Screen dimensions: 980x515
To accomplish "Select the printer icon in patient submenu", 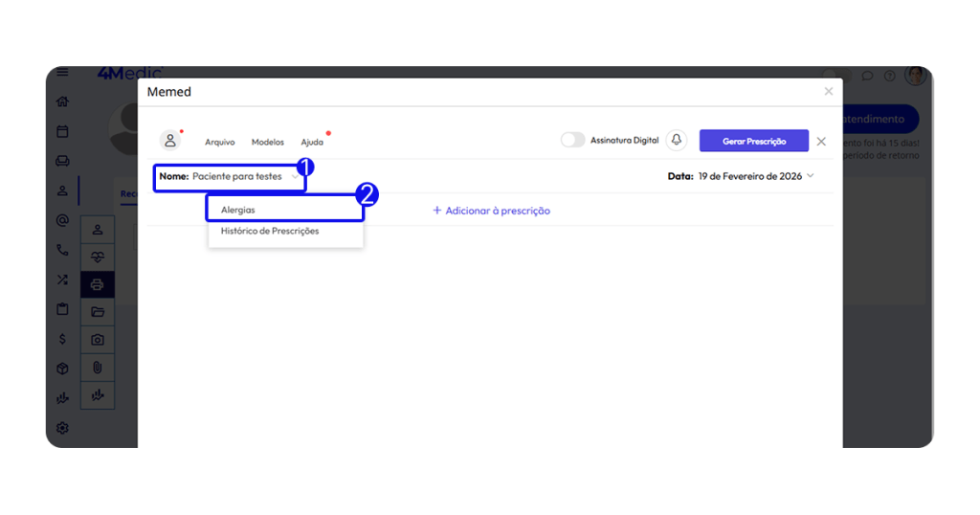I will pyautogui.click(x=98, y=284).
